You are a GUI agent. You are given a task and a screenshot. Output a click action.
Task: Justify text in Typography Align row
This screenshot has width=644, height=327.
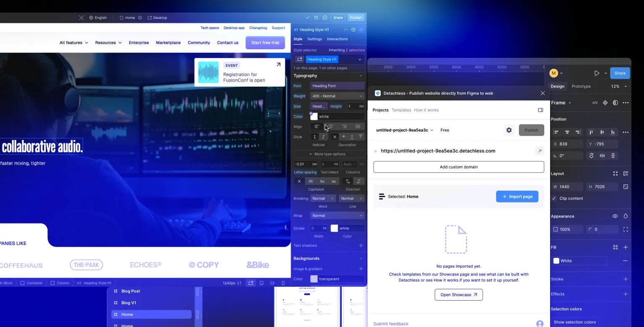pos(358,127)
